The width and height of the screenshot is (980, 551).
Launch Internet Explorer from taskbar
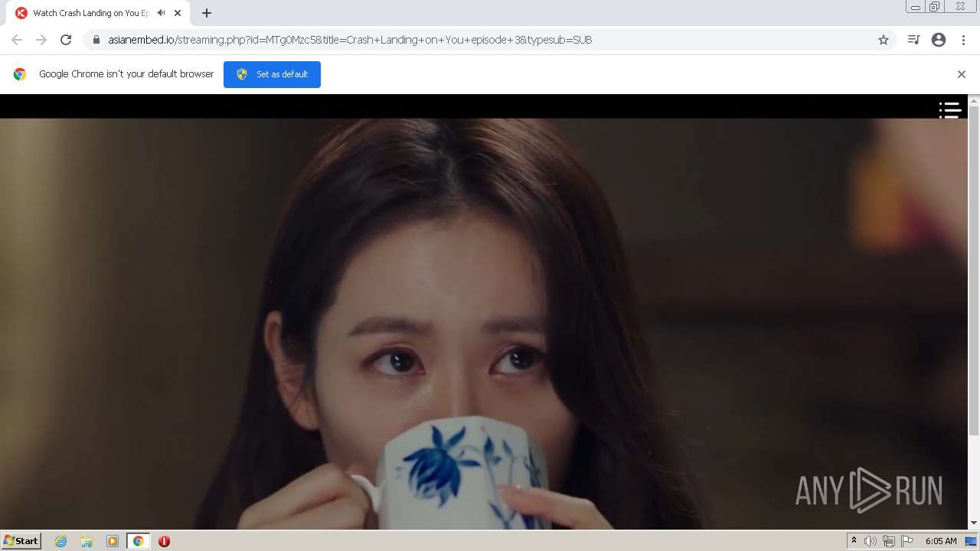[61, 541]
